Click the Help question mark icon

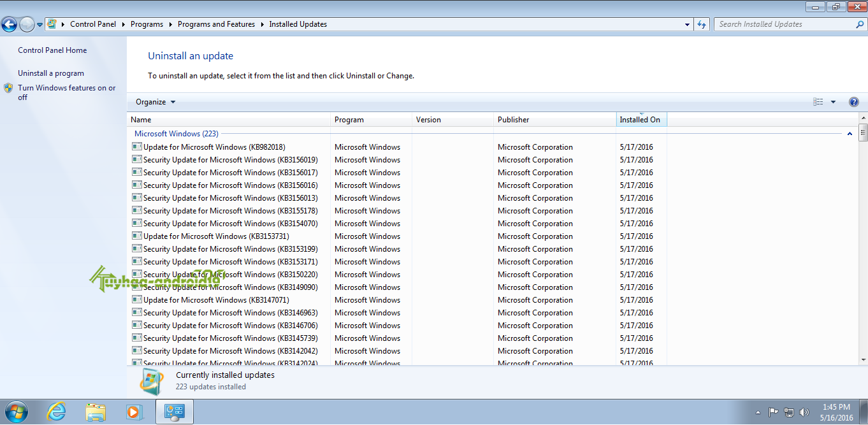tap(854, 102)
